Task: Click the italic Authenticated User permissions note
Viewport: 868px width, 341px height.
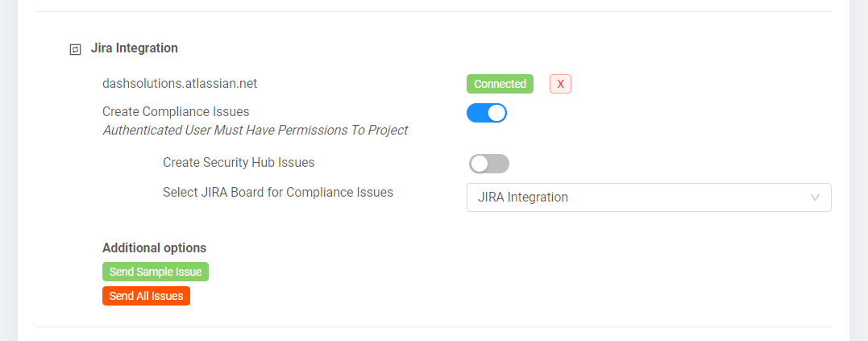Action: tap(255, 131)
